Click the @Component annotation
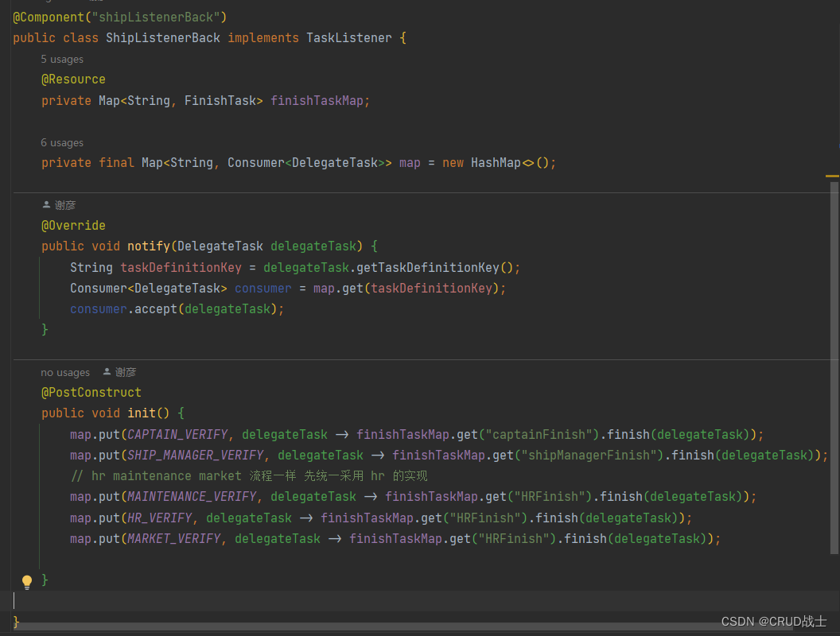The height and width of the screenshot is (636, 840). [49, 17]
